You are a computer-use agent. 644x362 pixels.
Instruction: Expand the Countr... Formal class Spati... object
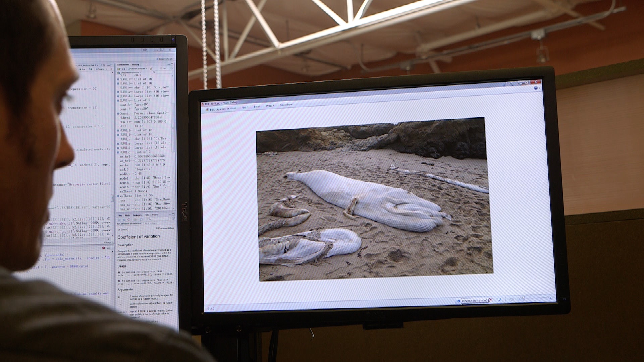pyautogui.click(x=118, y=114)
